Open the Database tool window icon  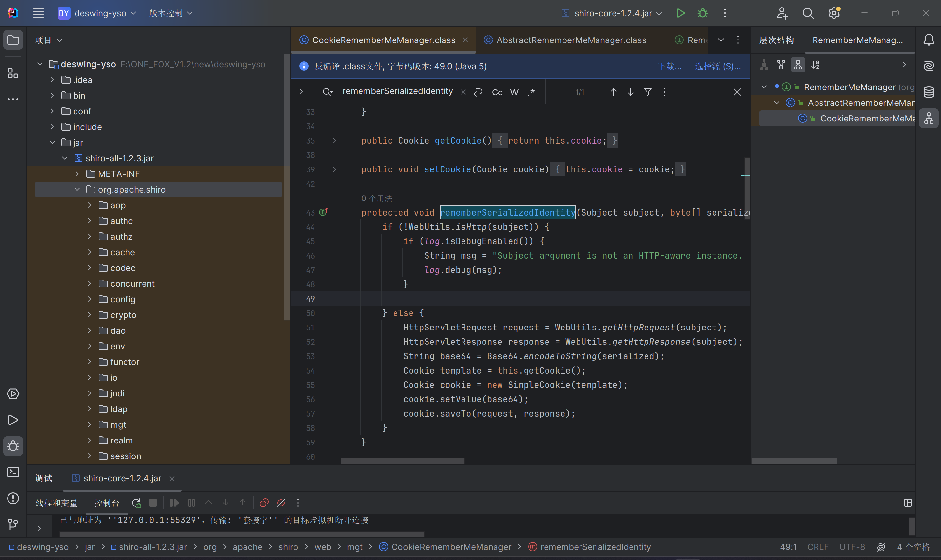[x=929, y=92]
